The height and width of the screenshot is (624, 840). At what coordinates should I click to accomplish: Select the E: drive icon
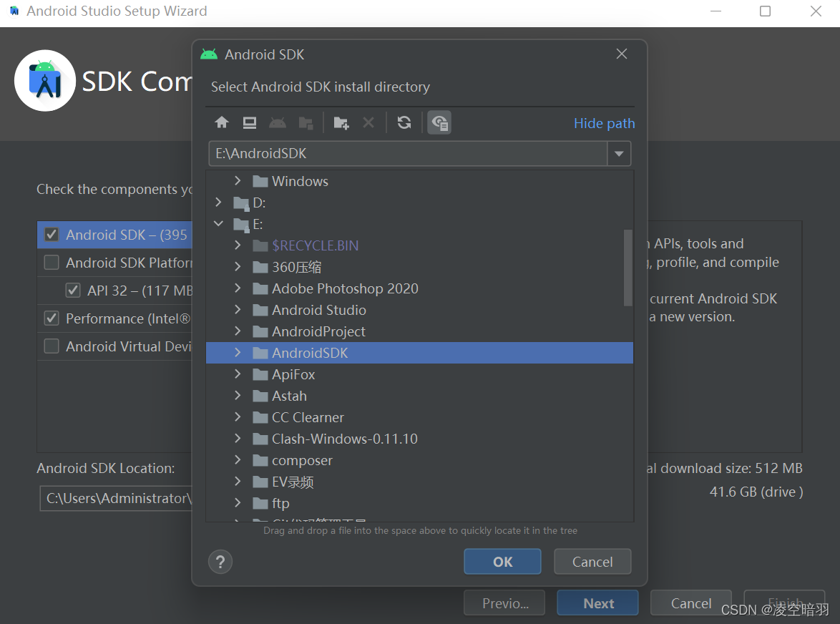(242, 225)
